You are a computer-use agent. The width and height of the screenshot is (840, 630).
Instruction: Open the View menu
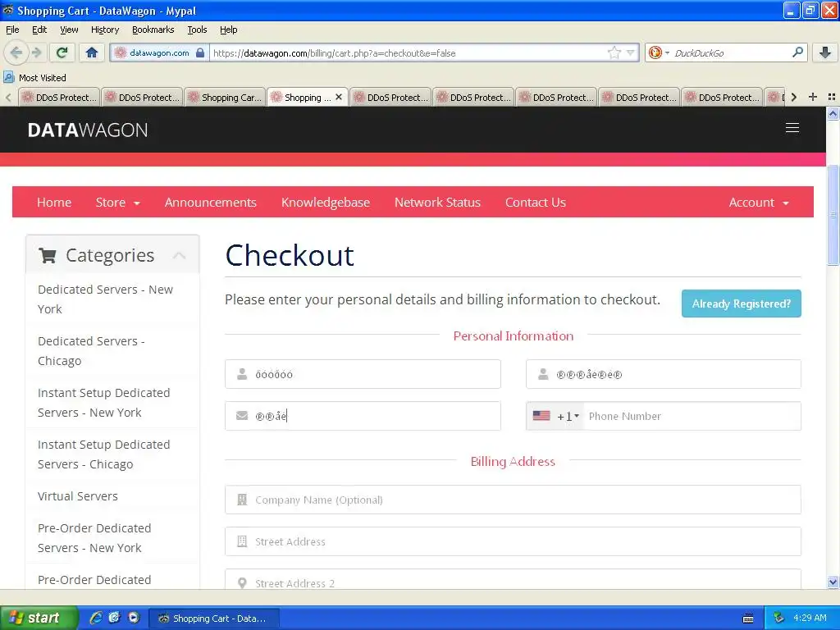click(69, 30)
